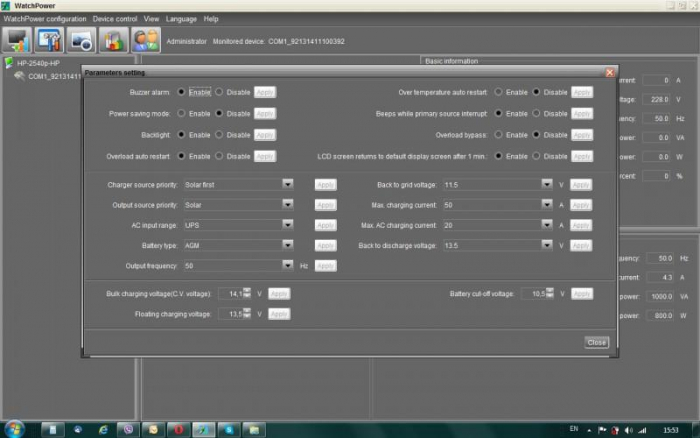Apply Bulk charging voltage setting

pyautogui.click(x=279, y=294)
